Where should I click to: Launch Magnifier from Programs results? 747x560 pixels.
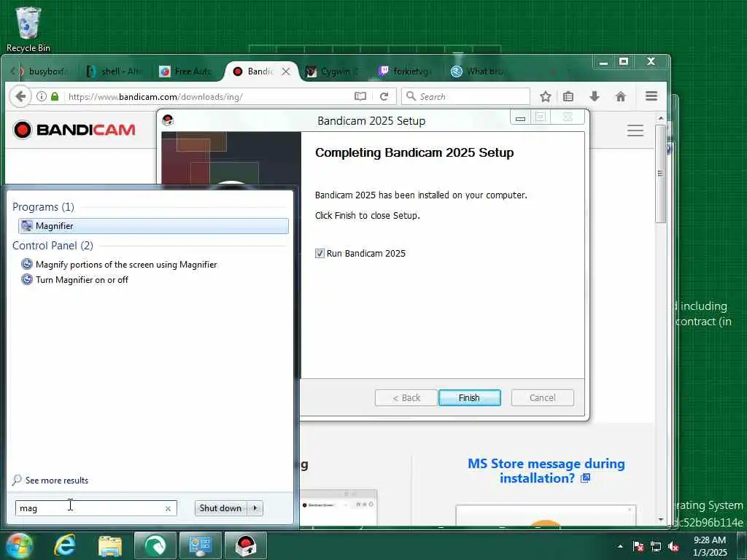(x=153, y=226)
